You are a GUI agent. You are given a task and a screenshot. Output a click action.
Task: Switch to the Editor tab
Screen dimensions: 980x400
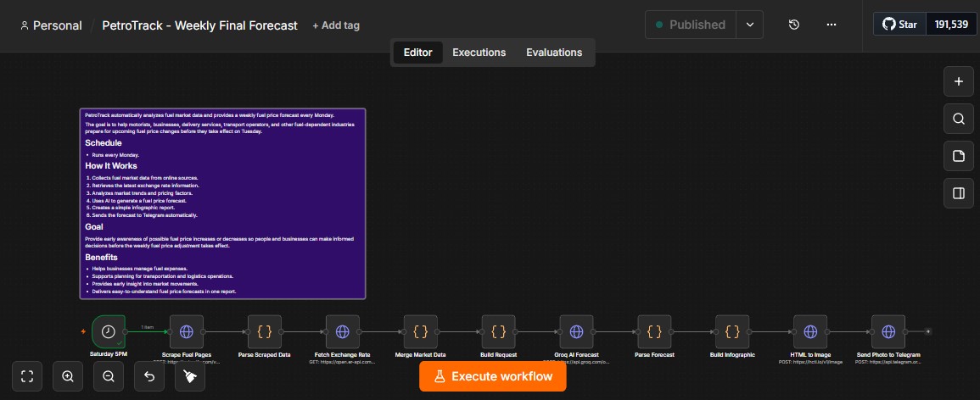[x=417, y=53]
